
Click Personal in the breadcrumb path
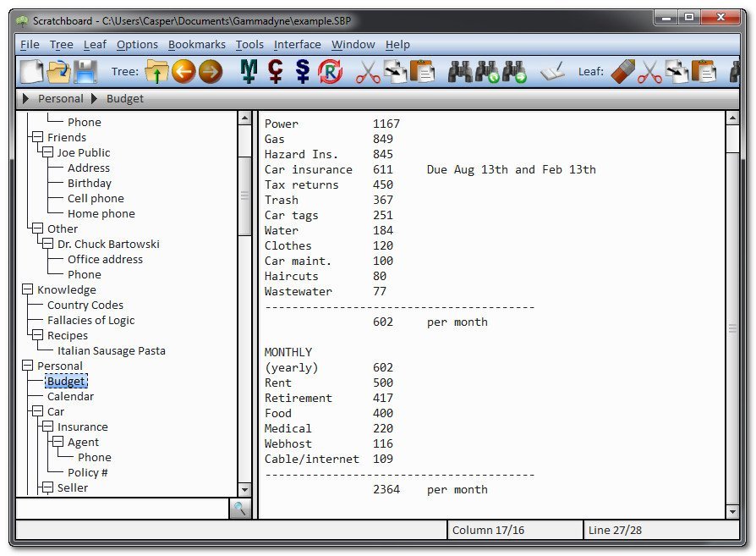(60, 99)
